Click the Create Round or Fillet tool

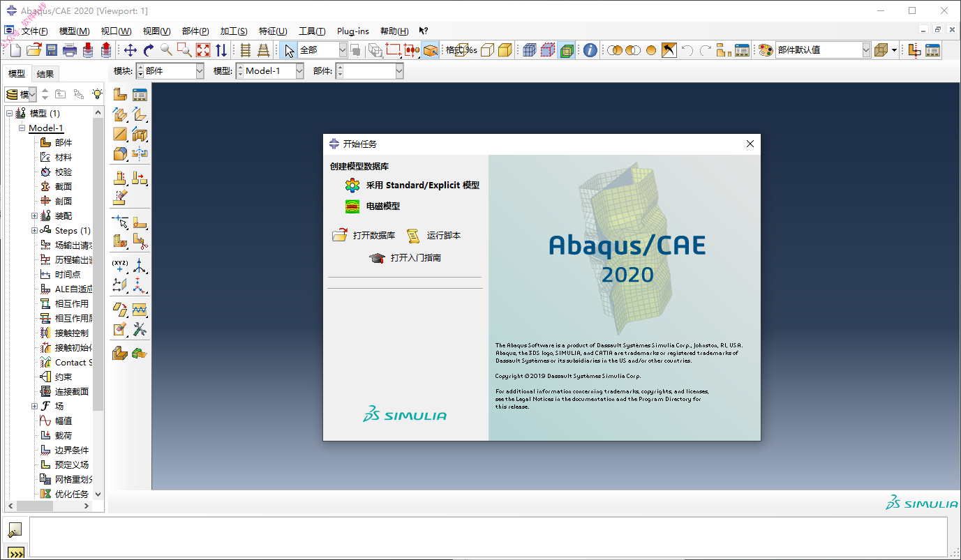121,154
